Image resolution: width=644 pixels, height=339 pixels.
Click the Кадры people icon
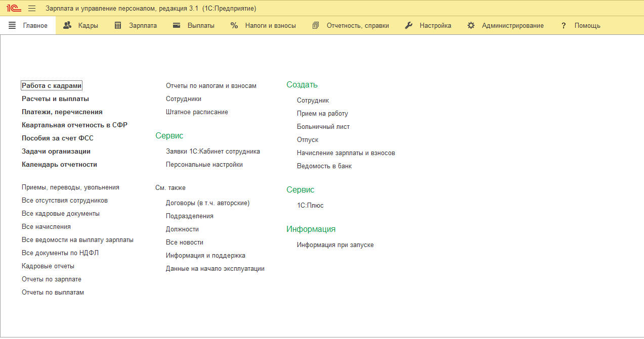coord(67,25)
